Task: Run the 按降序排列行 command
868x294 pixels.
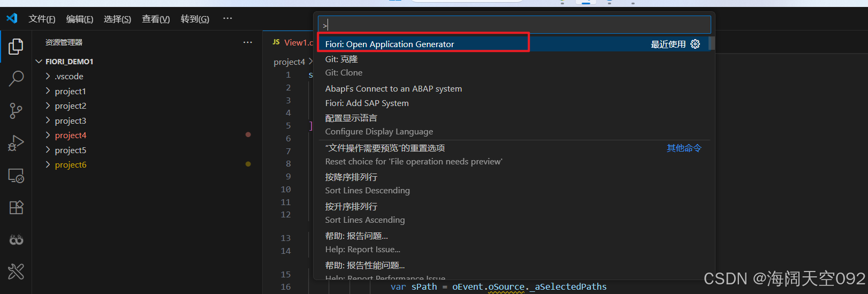Action: tap(513, 184)
